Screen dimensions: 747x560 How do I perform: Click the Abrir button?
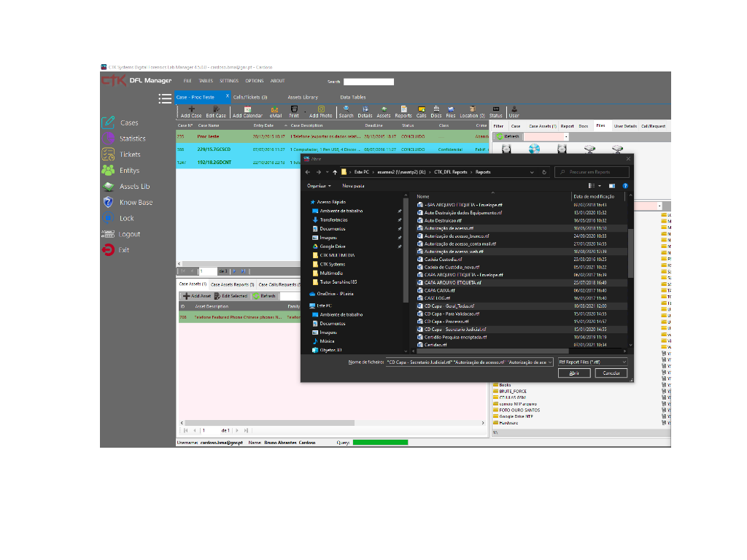click(x=574, y=373)
